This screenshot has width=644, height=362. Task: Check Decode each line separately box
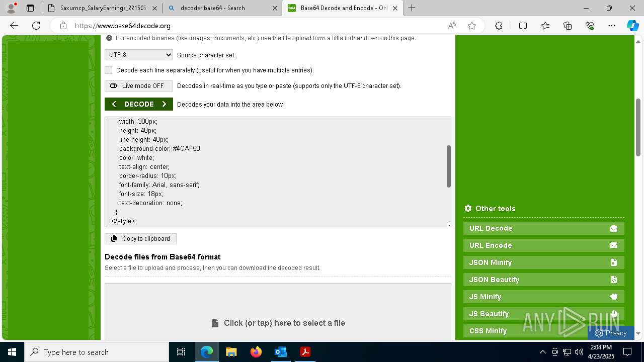[109, 70]
